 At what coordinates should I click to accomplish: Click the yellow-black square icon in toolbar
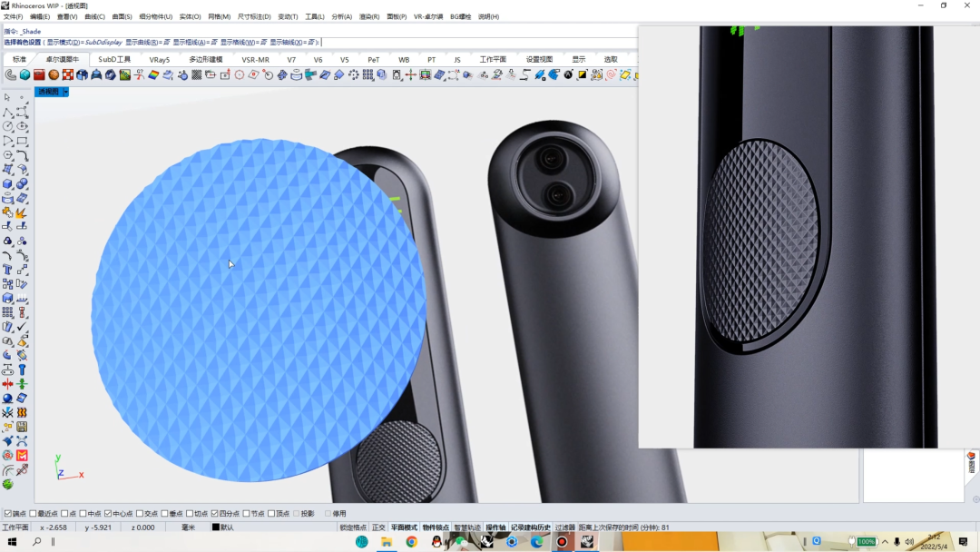pos(583,75)
